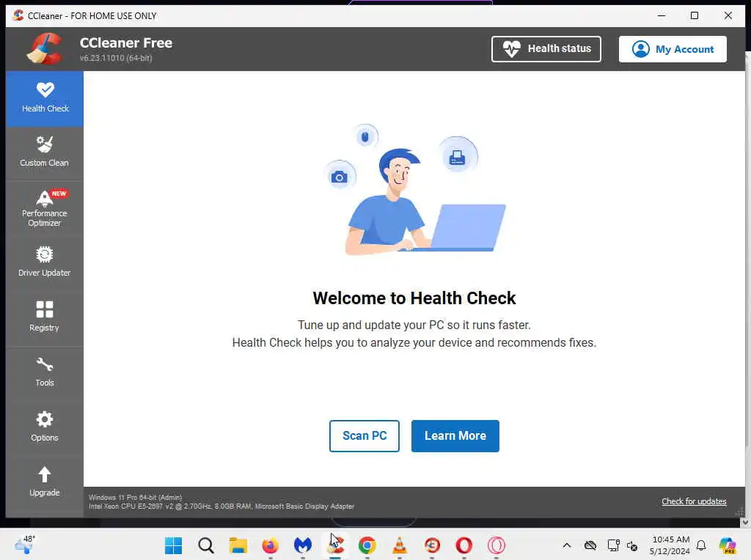Open the red circular taskbar app left of Opera
Screen dimensions: 751x560
pyautogui.click(x=431, y=545)
